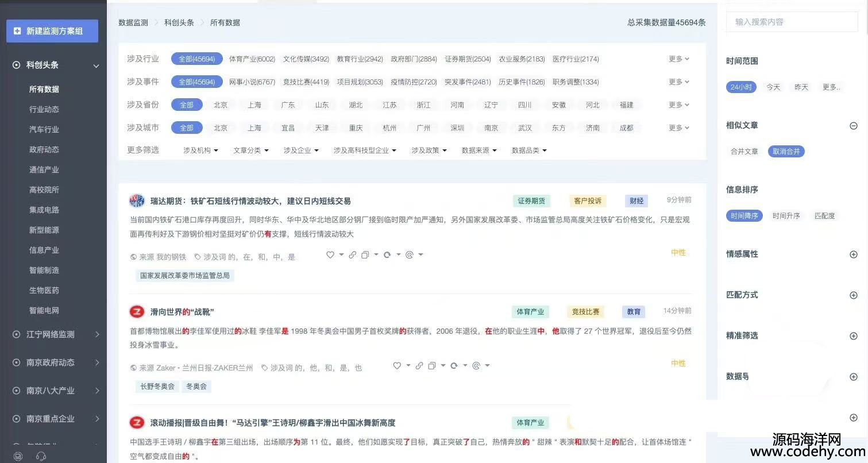
Task: Click the plus icon on 新建监测方案组
Action: (17, 31)
